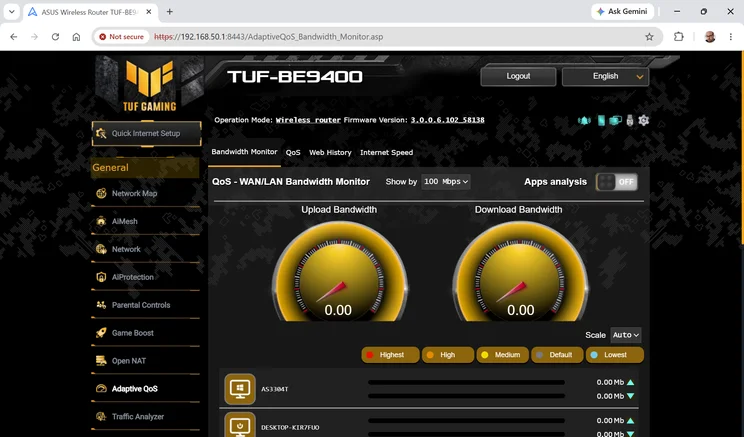Switch to the QoS tab
744x437 pixels.
pyautogui.click(x=293, y=152)
